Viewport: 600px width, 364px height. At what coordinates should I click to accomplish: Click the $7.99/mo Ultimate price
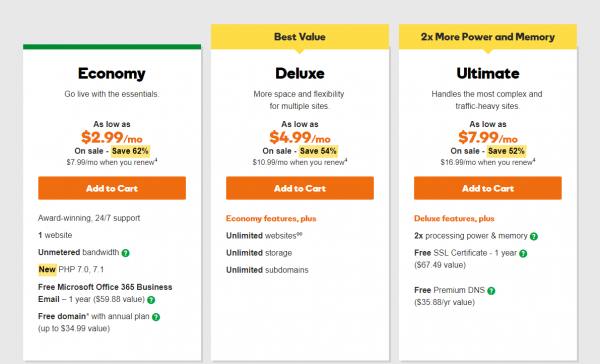point(488,137)
